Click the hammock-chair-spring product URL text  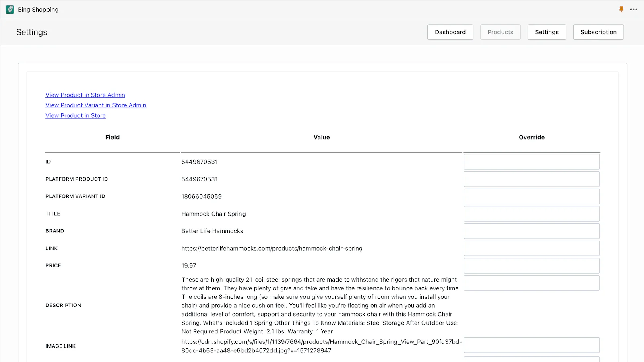[x=272, y=249]
